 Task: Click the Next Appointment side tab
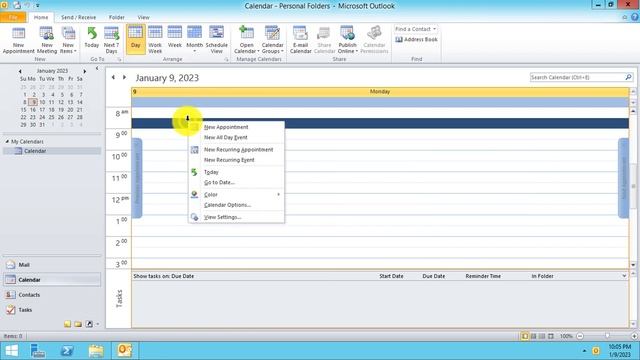(623, 178)
